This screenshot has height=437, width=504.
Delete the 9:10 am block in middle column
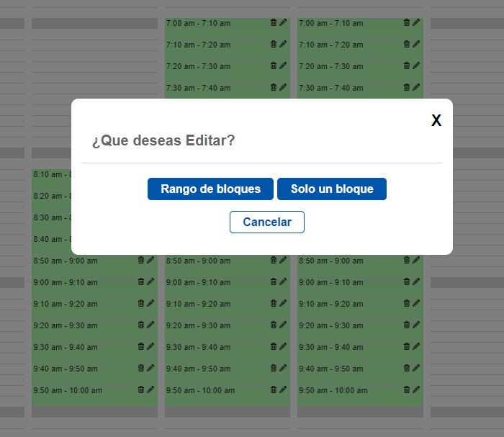[x=274, y=303]
